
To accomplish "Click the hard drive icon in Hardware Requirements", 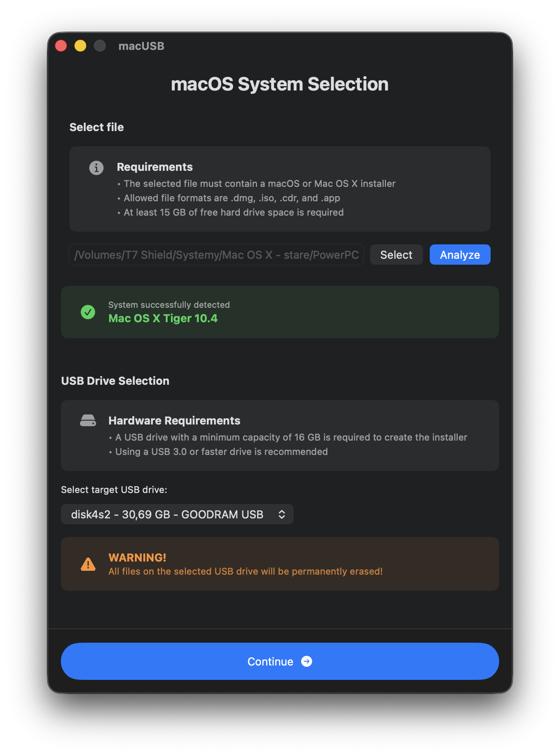I will (x=88, y=421).
